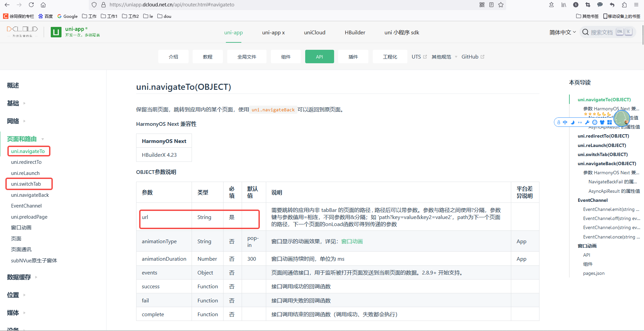Open the Google bookmark
This screenshot has width=644, height=331.
click(x=67, y=16)
